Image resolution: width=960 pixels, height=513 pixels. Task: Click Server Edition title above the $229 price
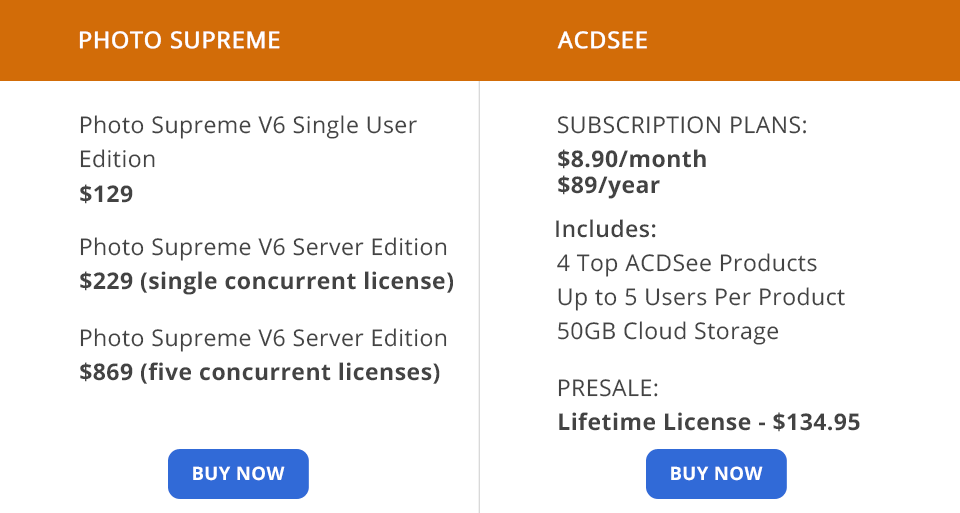point(263,247)
